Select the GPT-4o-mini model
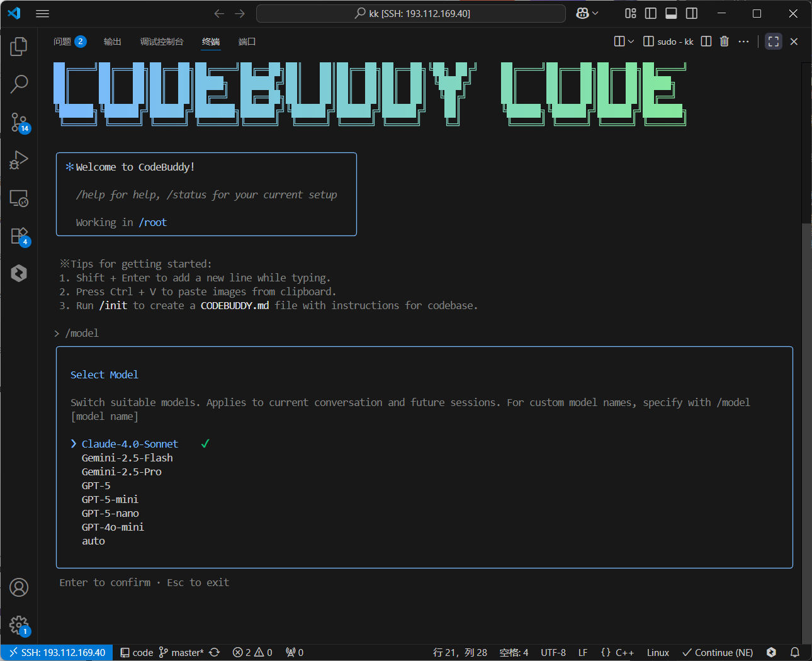This screenshot has height=661, width=812. pyautogui.click(x=113, y=527)
